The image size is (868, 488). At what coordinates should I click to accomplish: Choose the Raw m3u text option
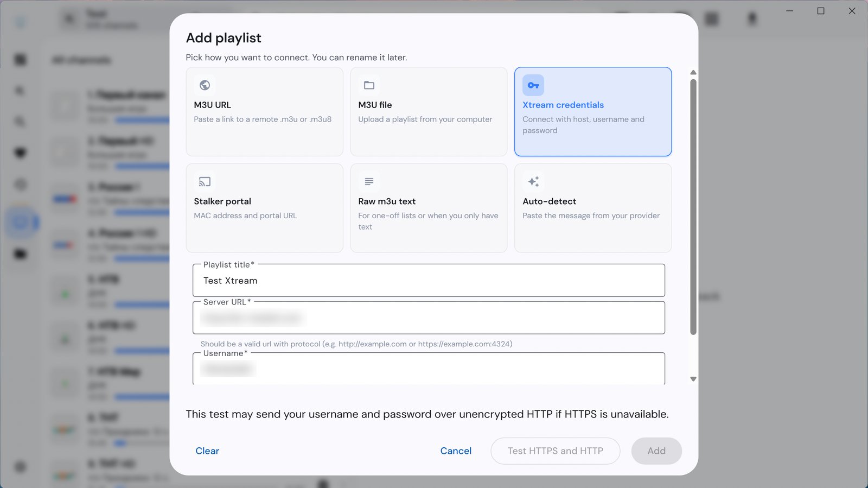[429, 208]
